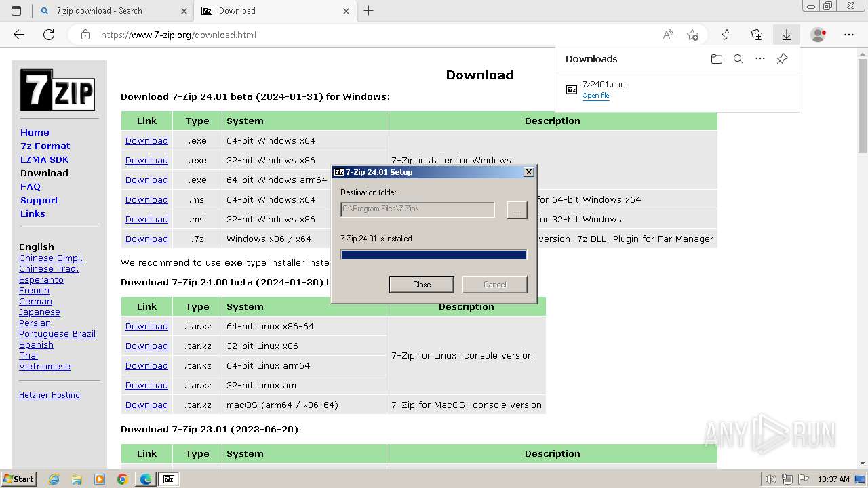Switch language to Portuguese Brazil
This screenshot has width=868, height=488.
[57, 333]
